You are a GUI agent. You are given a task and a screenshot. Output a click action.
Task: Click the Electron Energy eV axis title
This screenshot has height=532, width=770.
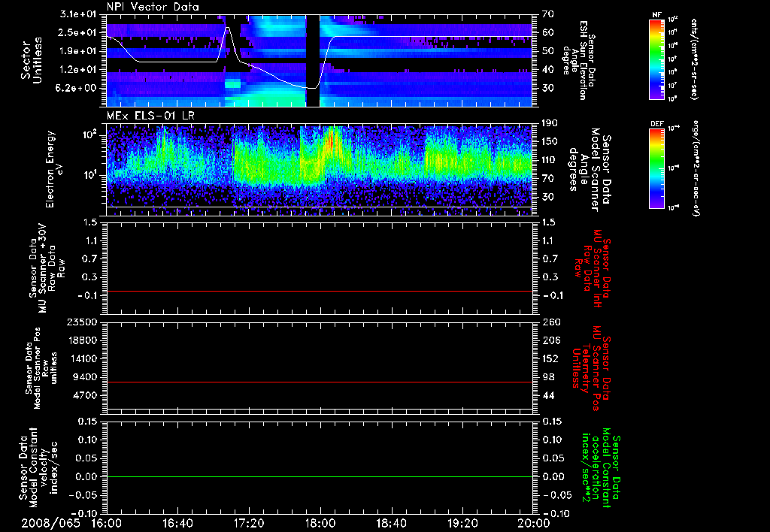[55, 169]
